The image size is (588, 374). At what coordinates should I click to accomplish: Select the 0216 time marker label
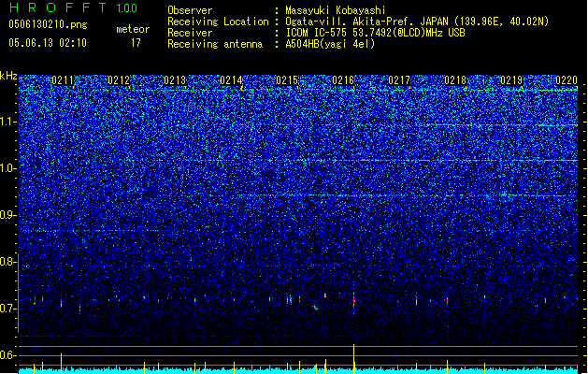pyautogui.click(x=343, y=80)
